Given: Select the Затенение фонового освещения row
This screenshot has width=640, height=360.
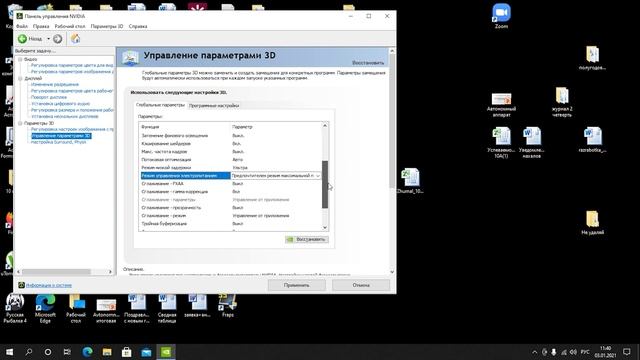Looking at the screenshot, I should pyautogui.click(x=230, y=136).
